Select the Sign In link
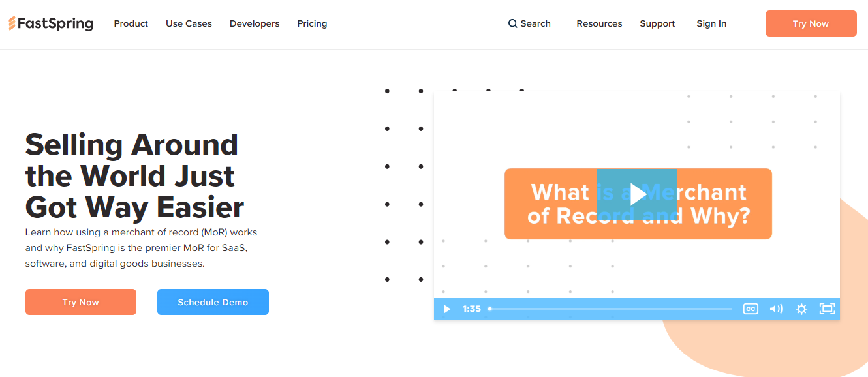Screen dimensions: 868x377 711,23
